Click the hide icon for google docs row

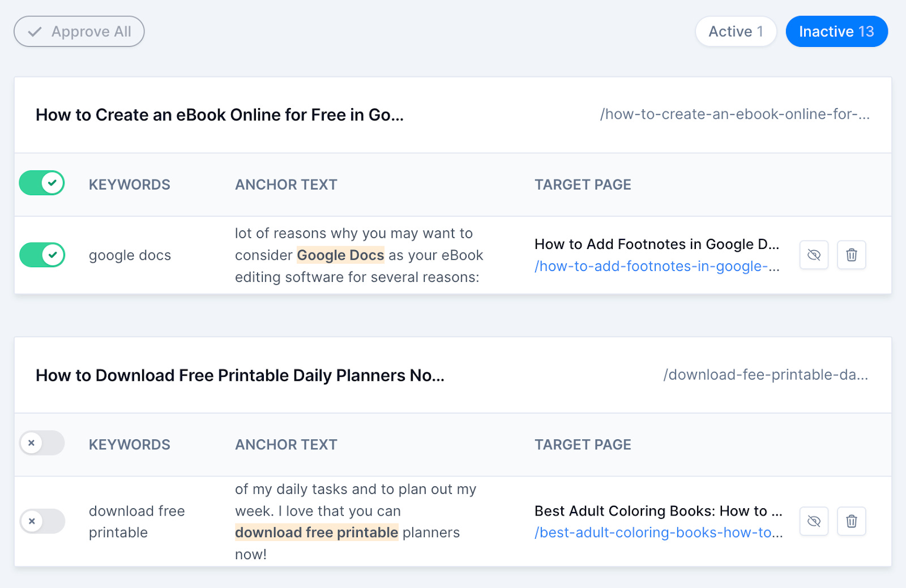pyautogui.click(x=814, y=255)
